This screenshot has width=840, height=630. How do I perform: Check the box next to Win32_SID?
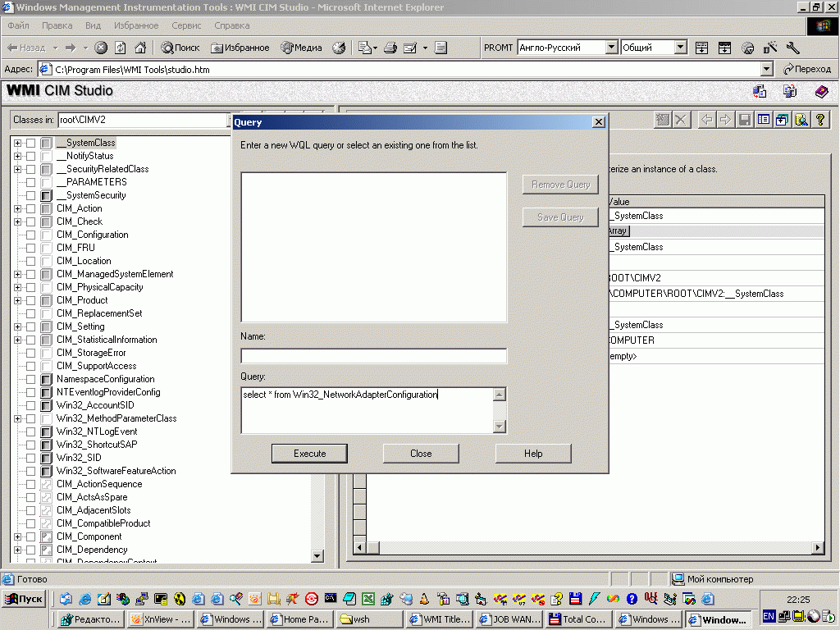(31, 458)
